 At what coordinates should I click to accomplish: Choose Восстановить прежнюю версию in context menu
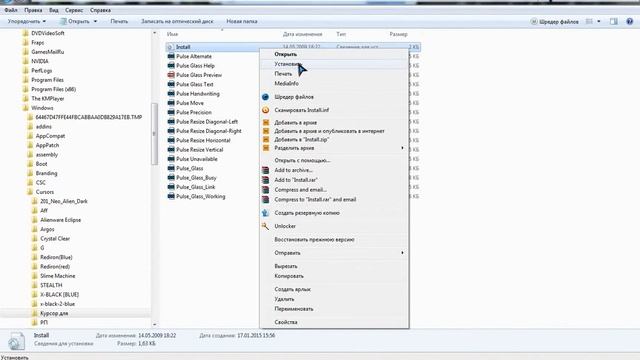[334, 240]
